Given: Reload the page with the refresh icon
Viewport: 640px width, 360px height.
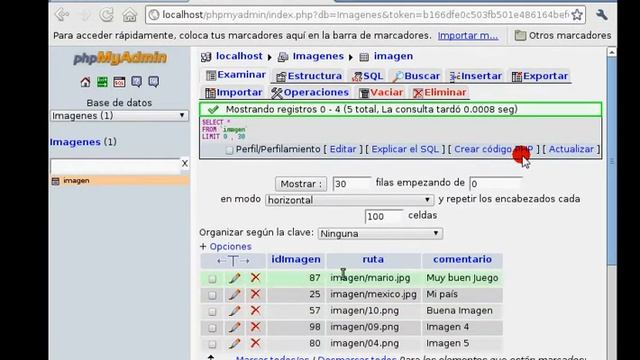Looking at the screenshot, I should coord(107,15).
